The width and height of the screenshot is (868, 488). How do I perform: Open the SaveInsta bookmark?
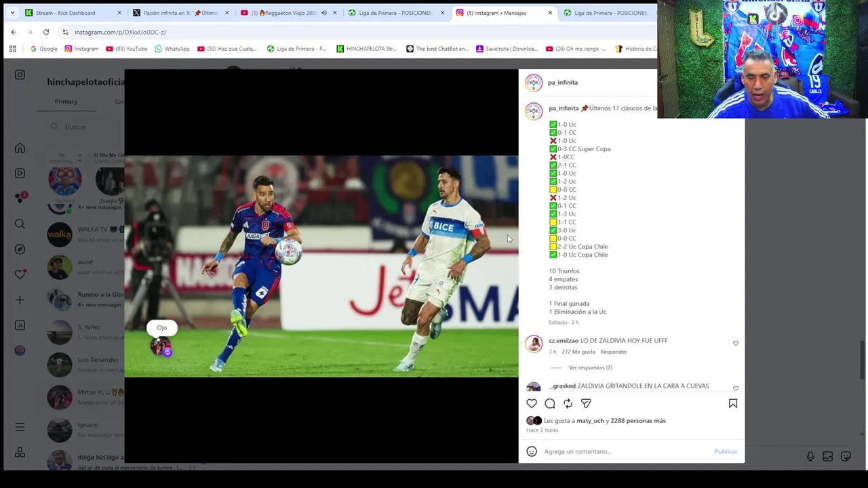coord(507,49)
